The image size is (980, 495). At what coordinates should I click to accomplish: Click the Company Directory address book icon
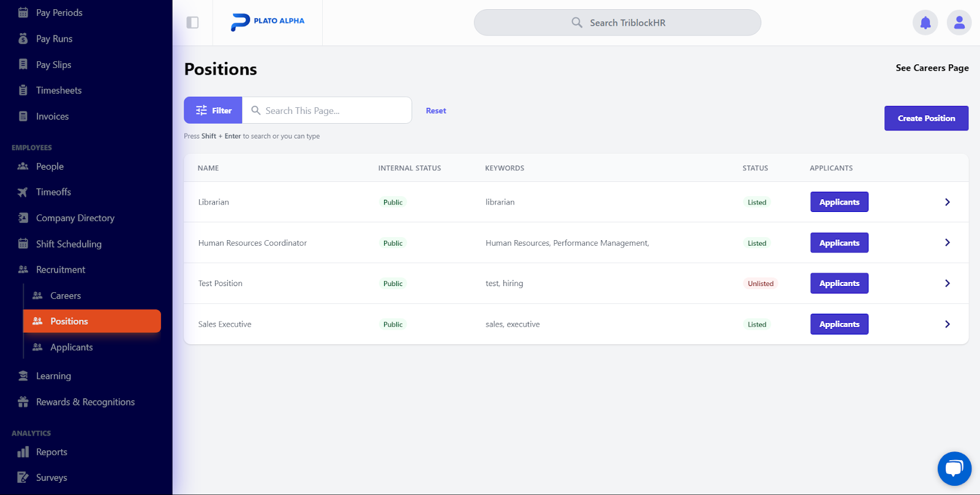pos(23,217)
